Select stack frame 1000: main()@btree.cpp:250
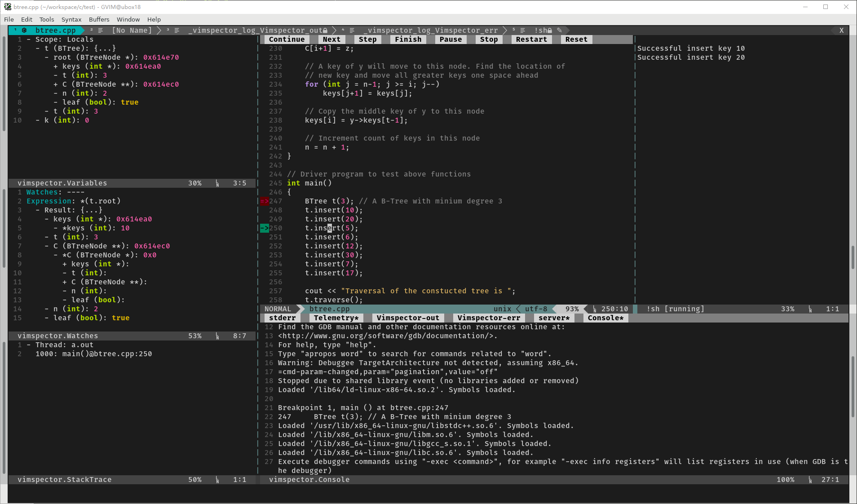 pyautogui.click(x=93, y=354)
